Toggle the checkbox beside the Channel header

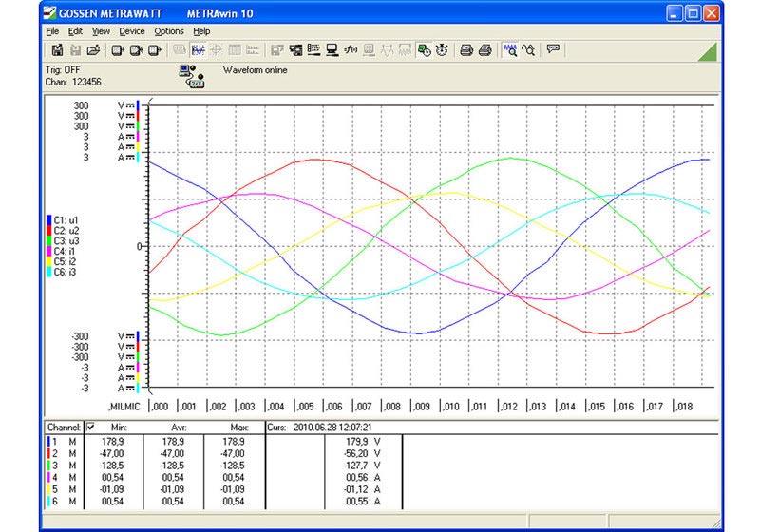point(90,427)
